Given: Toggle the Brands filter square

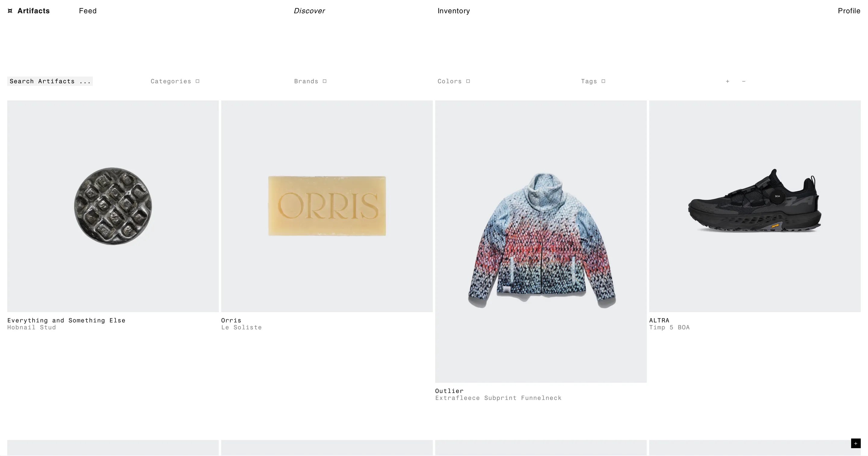Looking at the screenshot, I should point(325,81).
